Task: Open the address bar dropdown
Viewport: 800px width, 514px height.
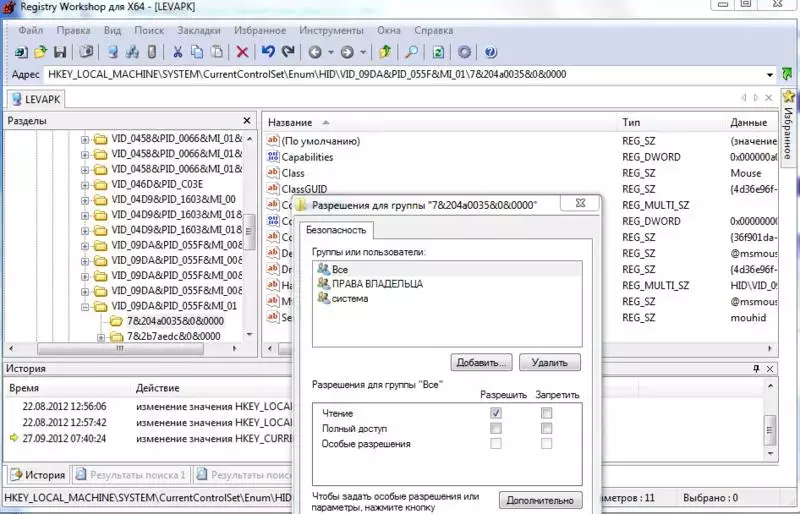Action: click(x=770, y=75)
